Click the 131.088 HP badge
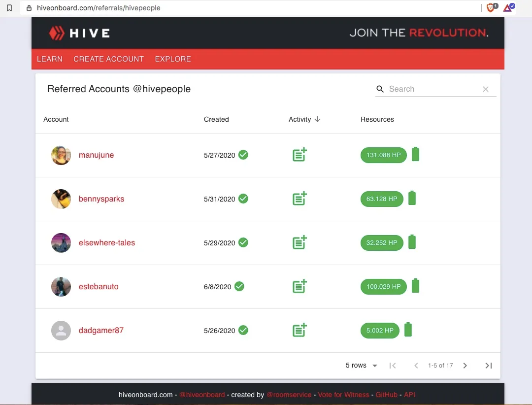532x405 pixels. click(383, 155)
